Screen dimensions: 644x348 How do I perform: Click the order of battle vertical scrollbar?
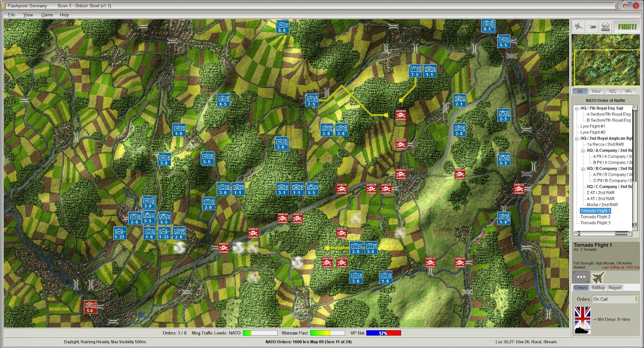(x=635, y=168)
